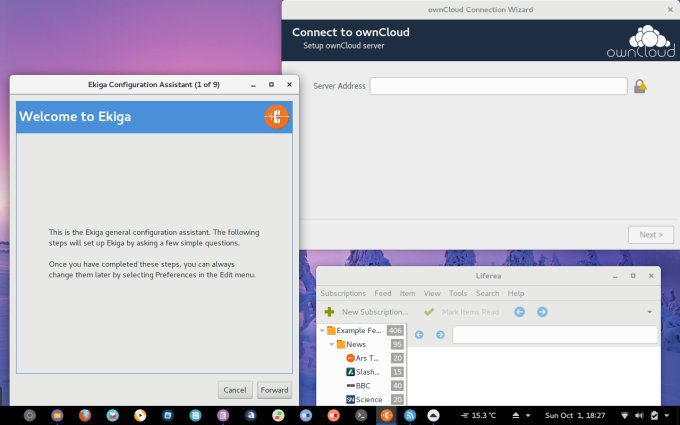Image resolution: width=680 pixels, height=425 pixels.
Task: Open the Item menu in Liferea
Action: pos(407,293)
